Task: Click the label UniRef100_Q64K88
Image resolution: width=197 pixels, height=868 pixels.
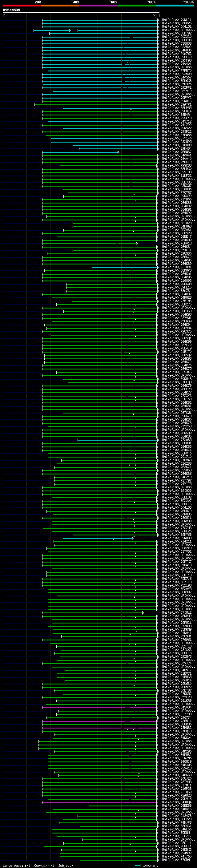Action: coord(176,203)
